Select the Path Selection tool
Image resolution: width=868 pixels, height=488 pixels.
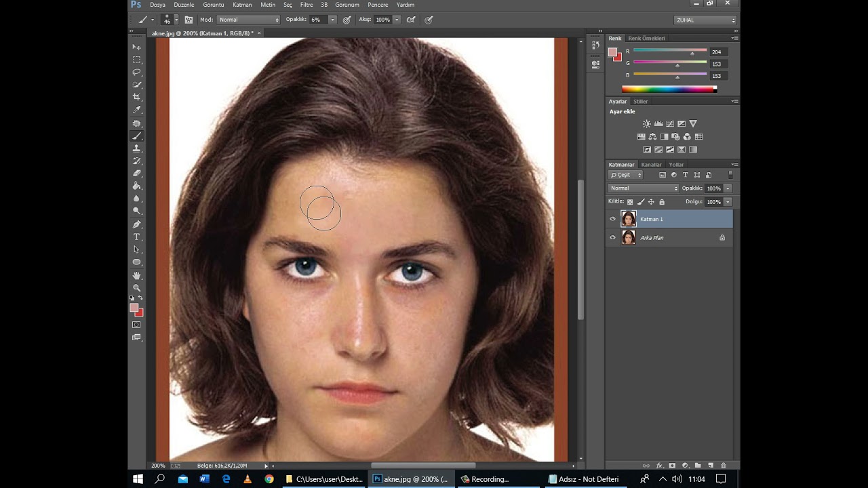coord(136,249)
